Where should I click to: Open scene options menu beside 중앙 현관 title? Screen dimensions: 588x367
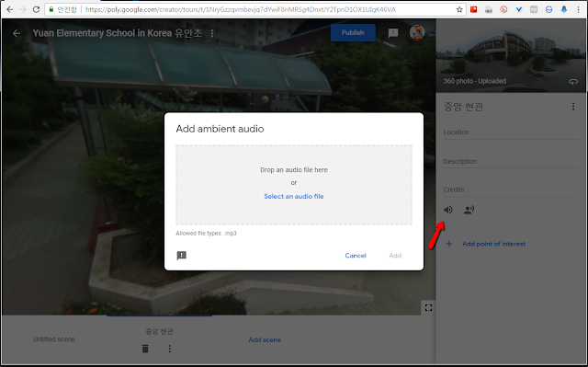coord(573,107)
